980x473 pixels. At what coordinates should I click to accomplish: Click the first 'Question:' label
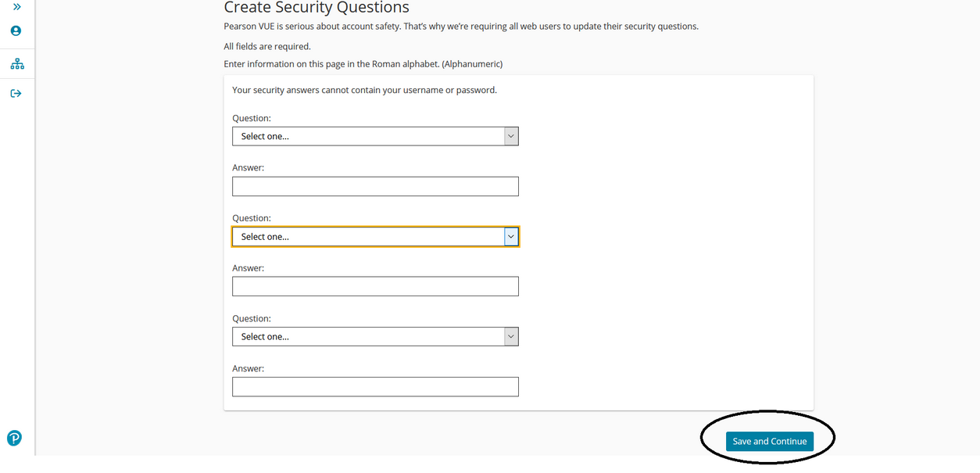(x=252, y=118)
